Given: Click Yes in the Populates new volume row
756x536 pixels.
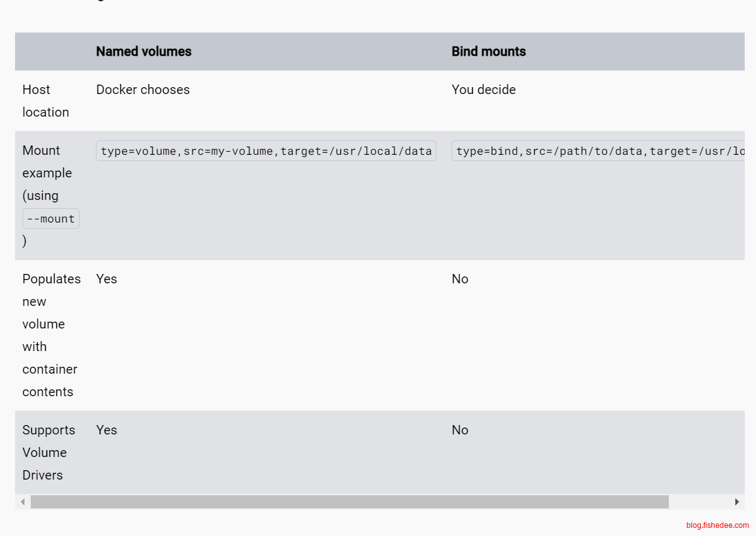Looking at the screenshot, I should coord(107,279).
